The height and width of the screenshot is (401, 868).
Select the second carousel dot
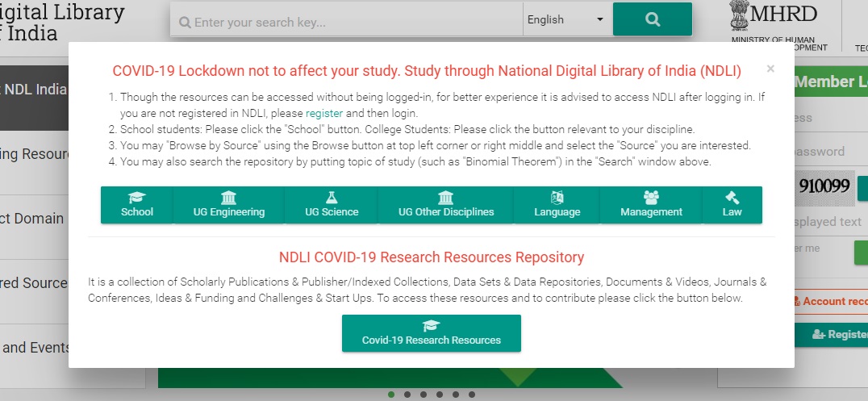pyautogui.click(x=407, y=395)
